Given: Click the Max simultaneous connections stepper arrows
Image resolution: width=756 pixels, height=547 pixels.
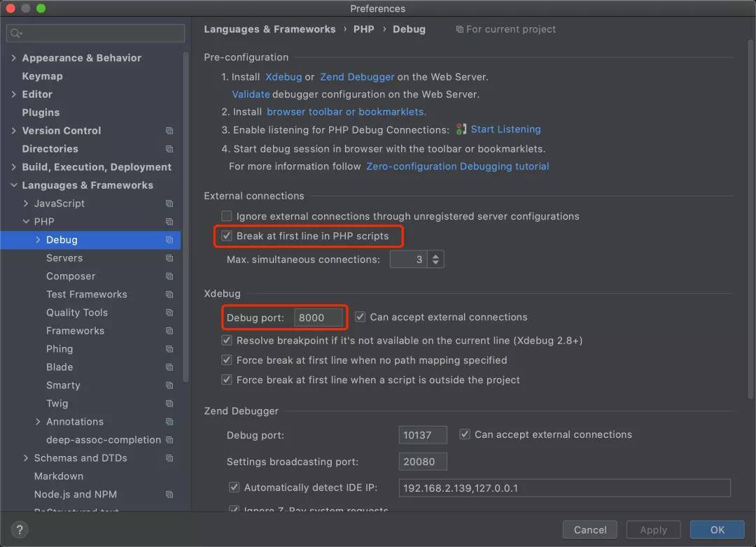Looking at the screenshot, I should (435, 260).
